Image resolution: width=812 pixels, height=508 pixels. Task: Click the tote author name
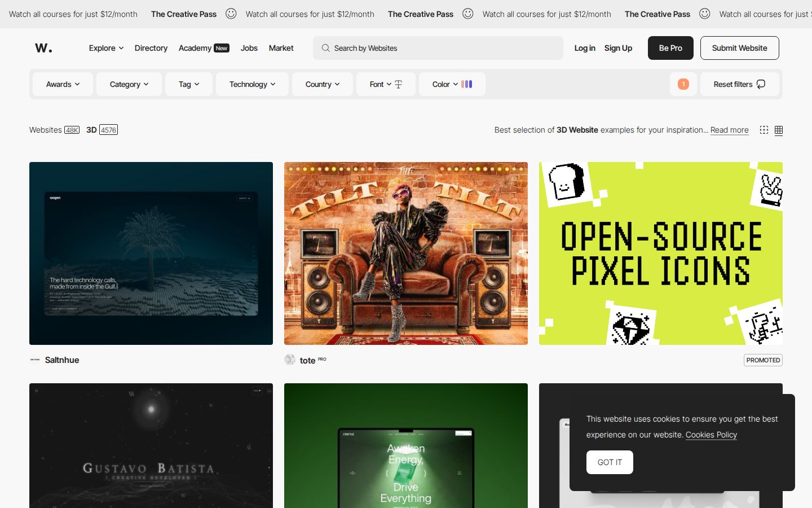point(307,360)
